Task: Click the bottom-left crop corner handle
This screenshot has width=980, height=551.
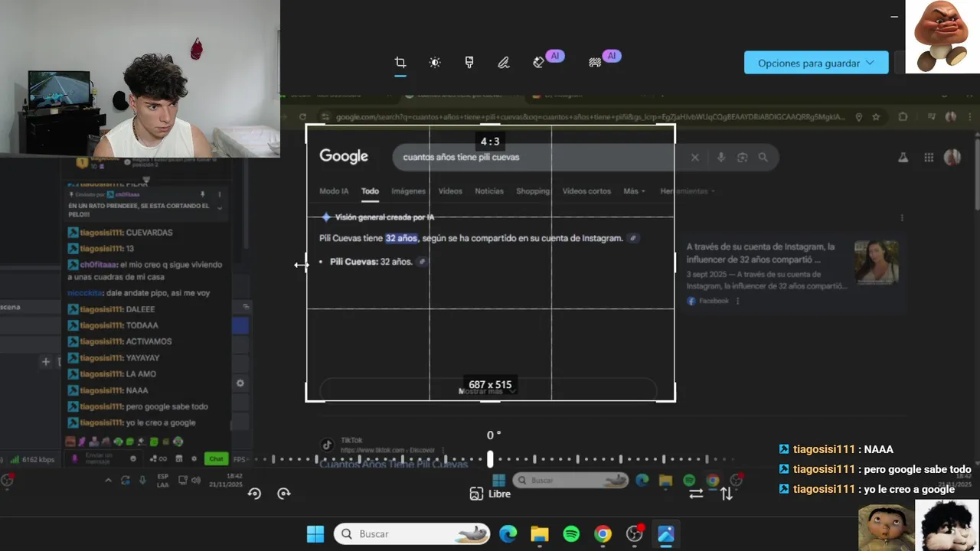Action: tap(307, 399)
